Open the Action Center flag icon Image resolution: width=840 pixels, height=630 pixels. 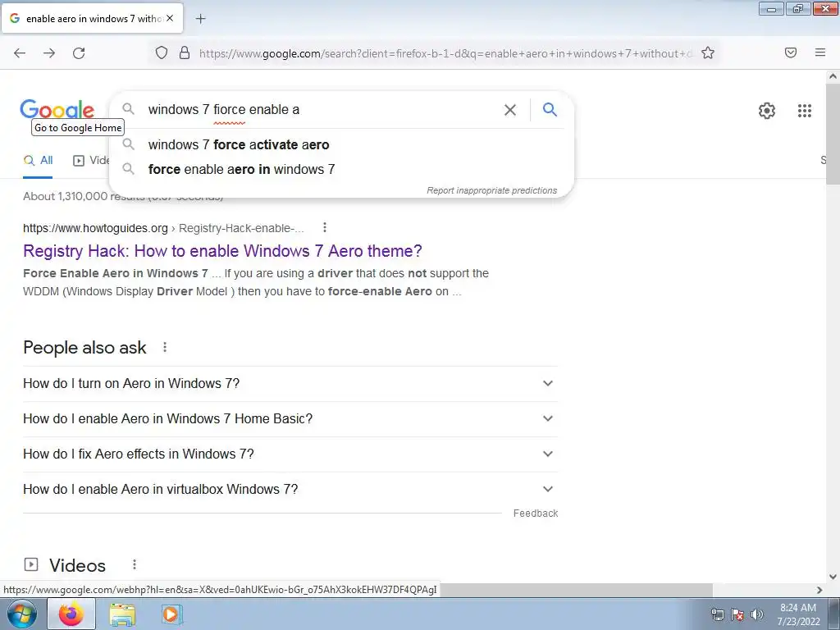[737, 614]
